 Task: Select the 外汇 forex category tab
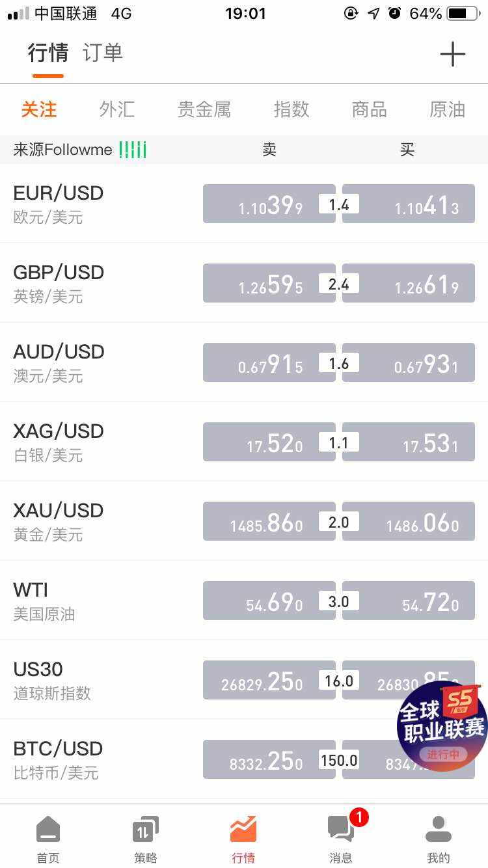click(x=117, y=109)
